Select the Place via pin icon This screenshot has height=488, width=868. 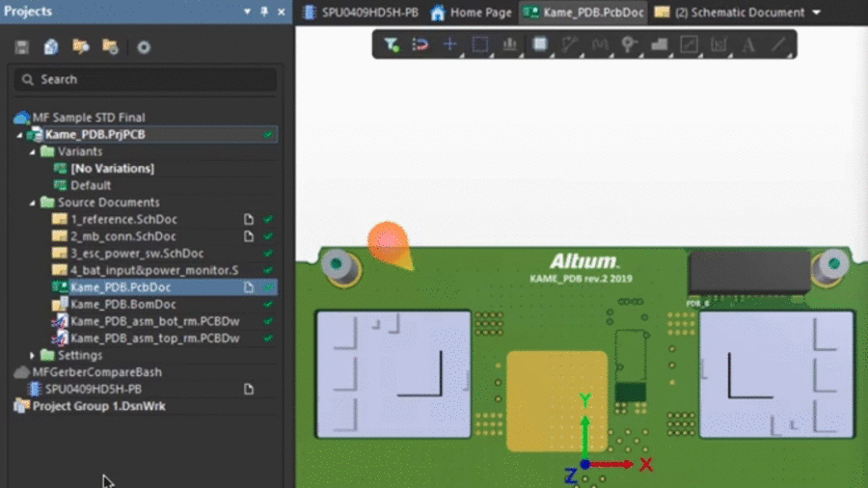pos(629,44)
